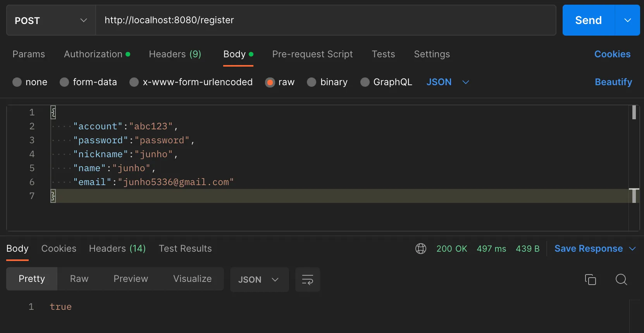Choose the x-www-form-urlencoded body option
Image resolution: width=644 pixels, height=333 pixels.
(x=134, y=82)
